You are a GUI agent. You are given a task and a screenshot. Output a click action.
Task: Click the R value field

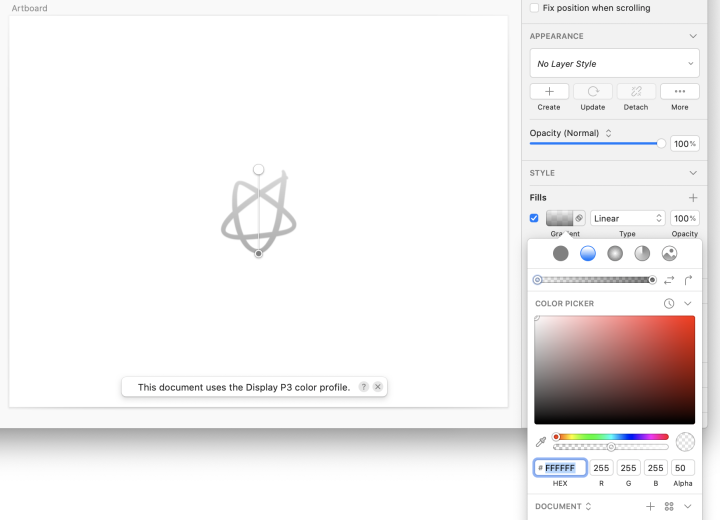click(x=601, y=468)
